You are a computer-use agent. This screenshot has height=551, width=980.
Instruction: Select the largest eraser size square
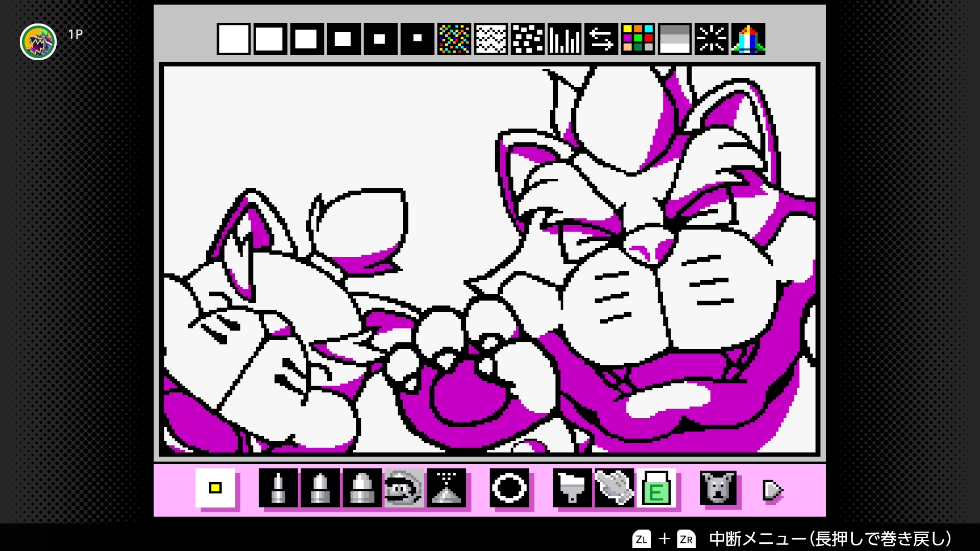click(233, 39)
